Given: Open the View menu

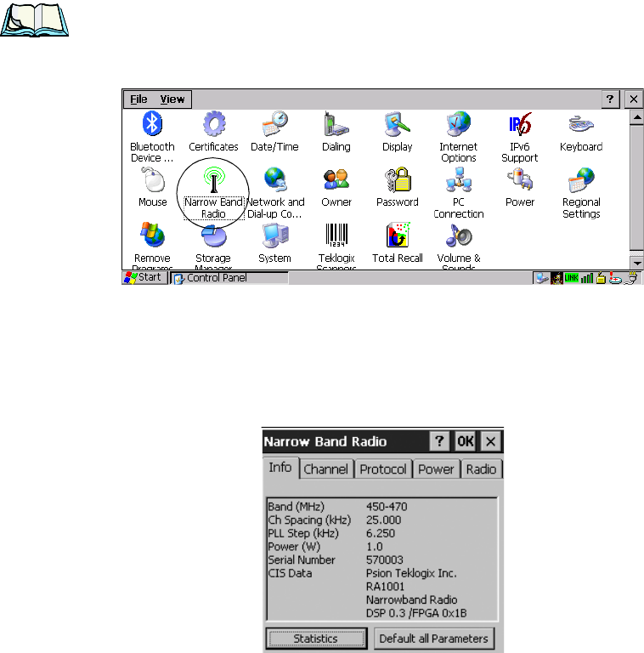Looking at the screenshot, I should pyautogui.click(x=172, y=99).
